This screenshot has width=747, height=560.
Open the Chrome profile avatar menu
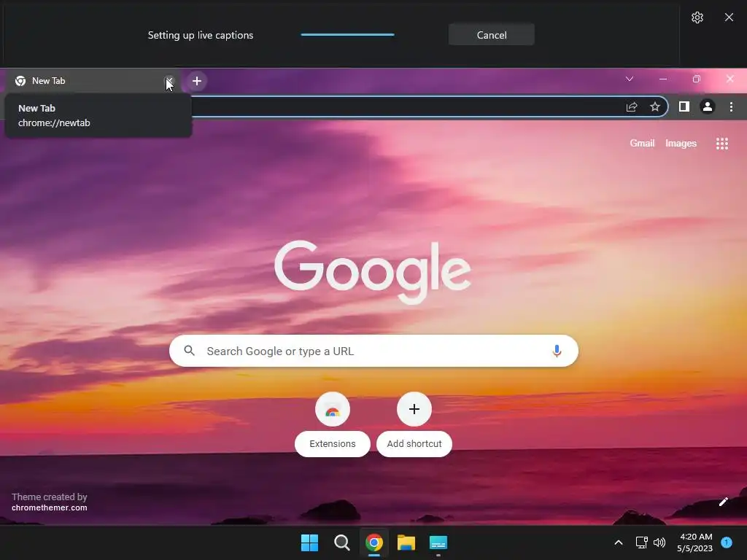pyautogui.click(x=708, y=106)
